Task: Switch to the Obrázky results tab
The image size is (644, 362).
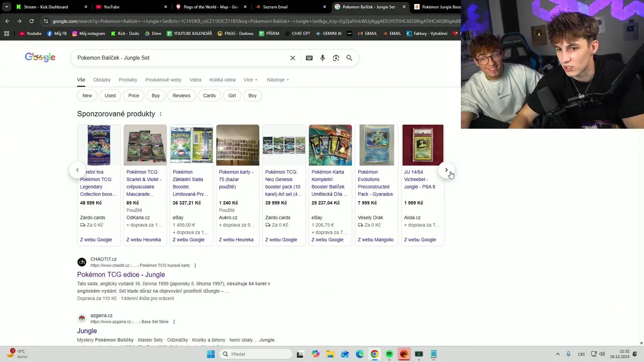Action: 102,80
